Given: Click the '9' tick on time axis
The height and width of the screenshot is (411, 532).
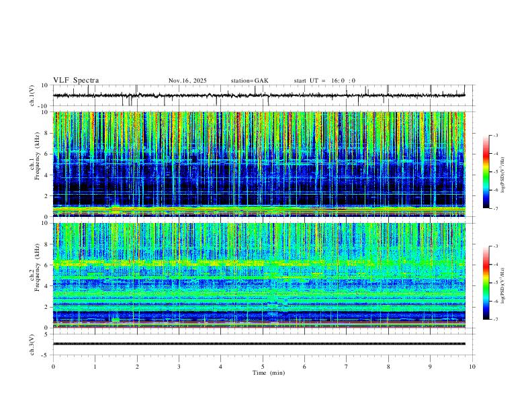Looking at the screenshot, I should pos(430,367).
